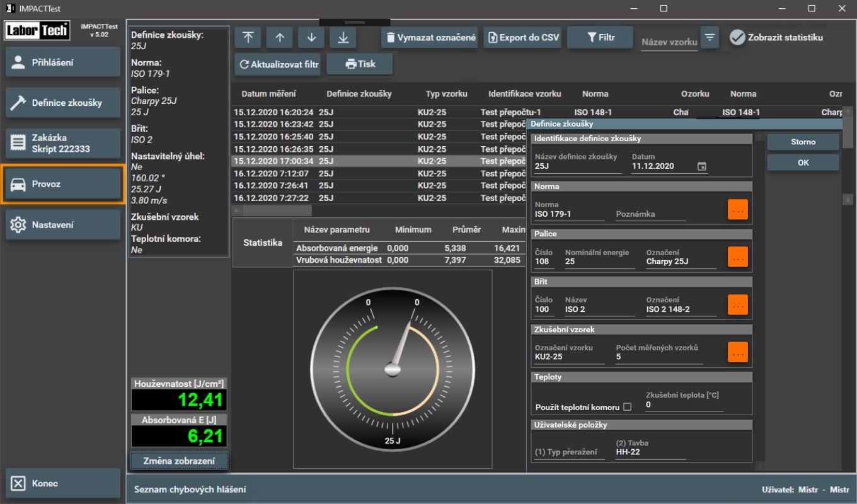Open the Filtr button

click(600, 38)
